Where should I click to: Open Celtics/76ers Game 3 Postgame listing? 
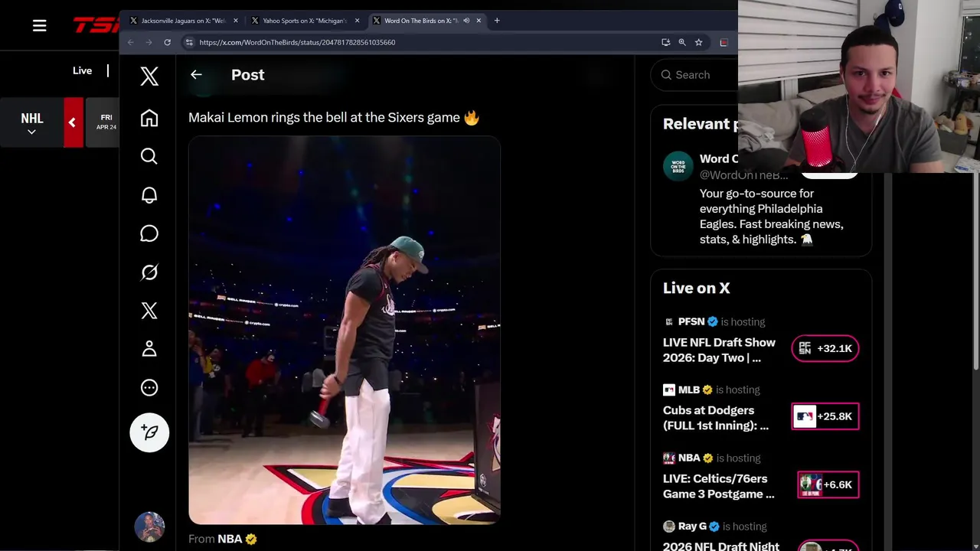(x=719, y=486)
